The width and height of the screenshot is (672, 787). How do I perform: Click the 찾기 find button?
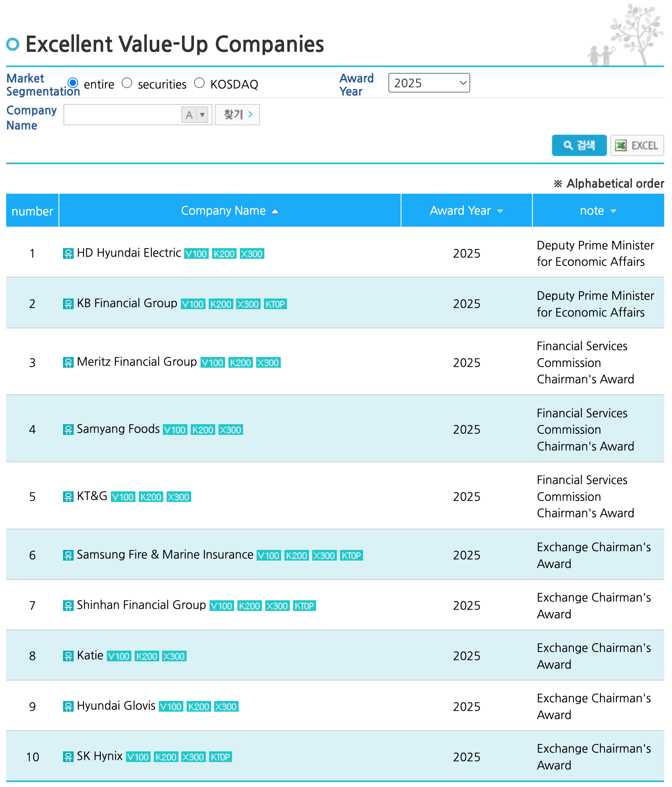point(237,115)
